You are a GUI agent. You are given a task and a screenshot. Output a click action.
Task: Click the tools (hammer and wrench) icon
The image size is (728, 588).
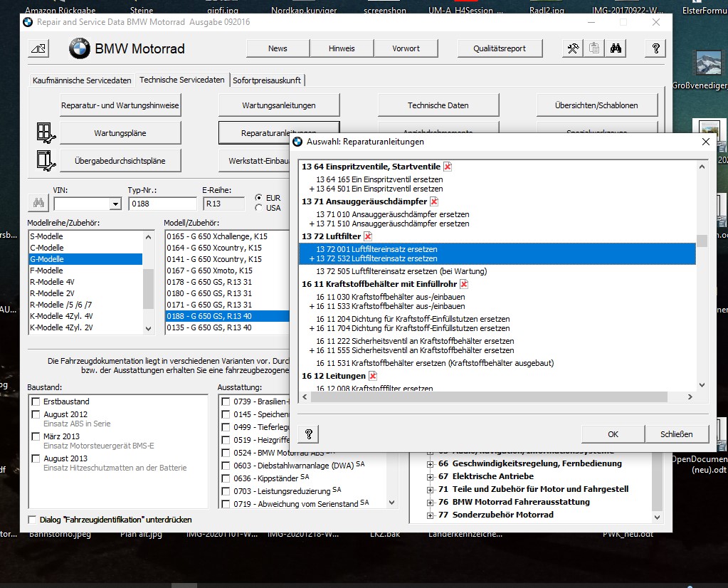click(x=573, y=48)
